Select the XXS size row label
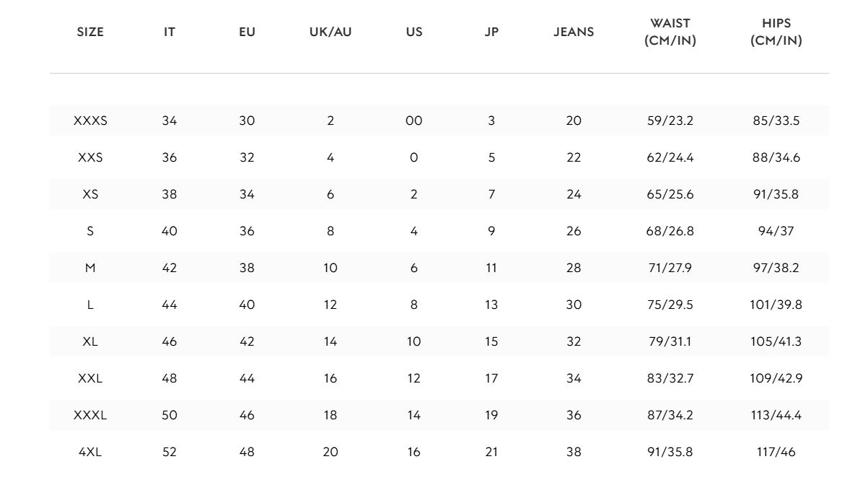868x498 pixels. coord(90,157)
